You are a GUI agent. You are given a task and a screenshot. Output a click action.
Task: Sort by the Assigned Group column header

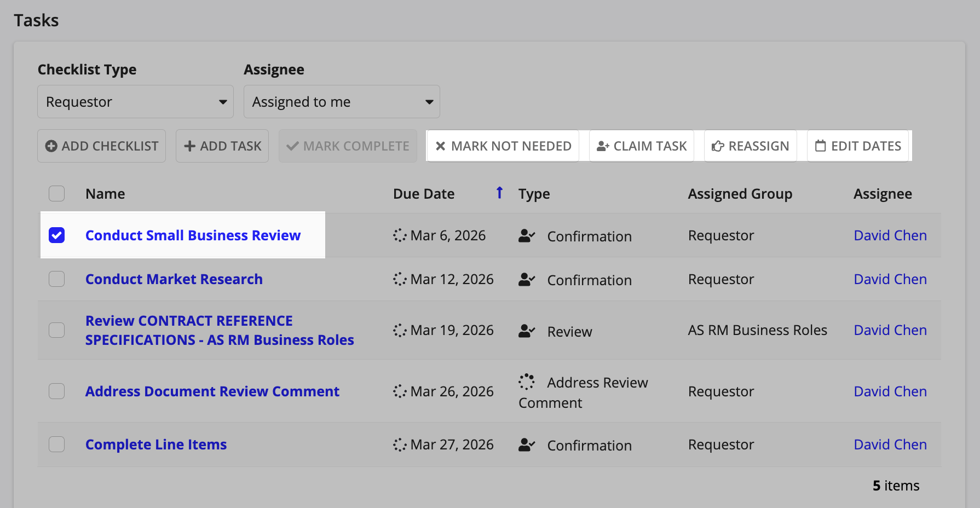(x=740, y=194)
